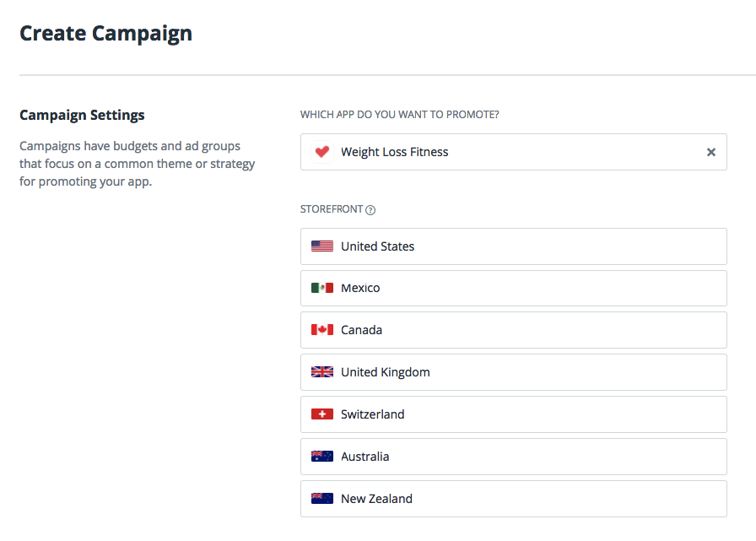
Task: Choose Switzerland storefront entry
Action: [513, 414]
